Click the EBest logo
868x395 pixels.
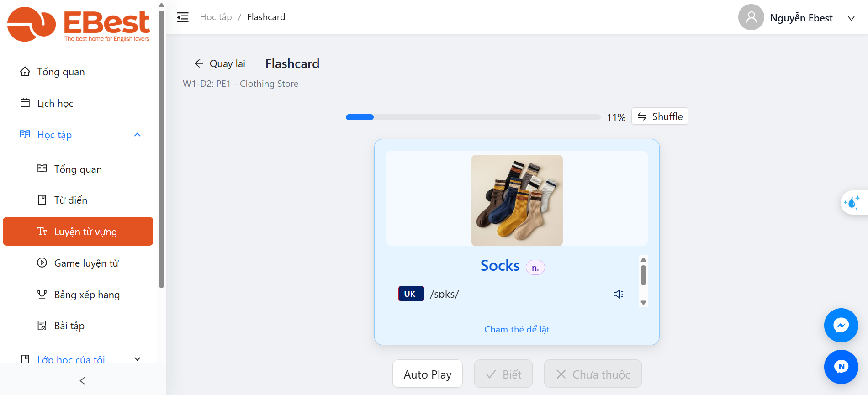[79, 25]
